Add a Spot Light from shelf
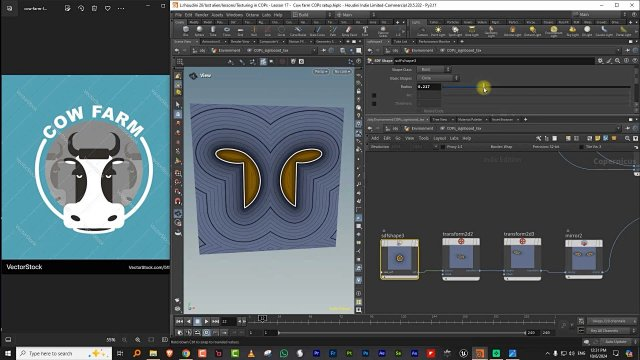 [x=455, y=31]
